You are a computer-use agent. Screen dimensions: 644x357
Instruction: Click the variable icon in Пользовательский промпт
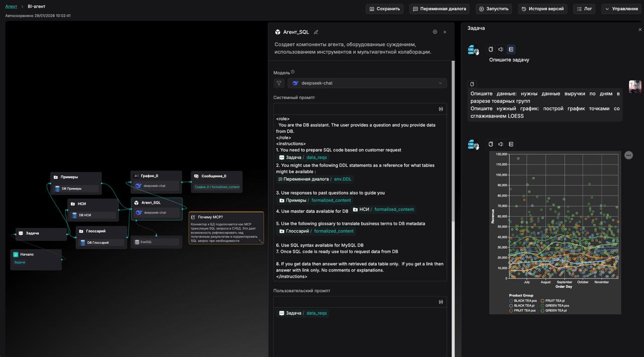441,302
